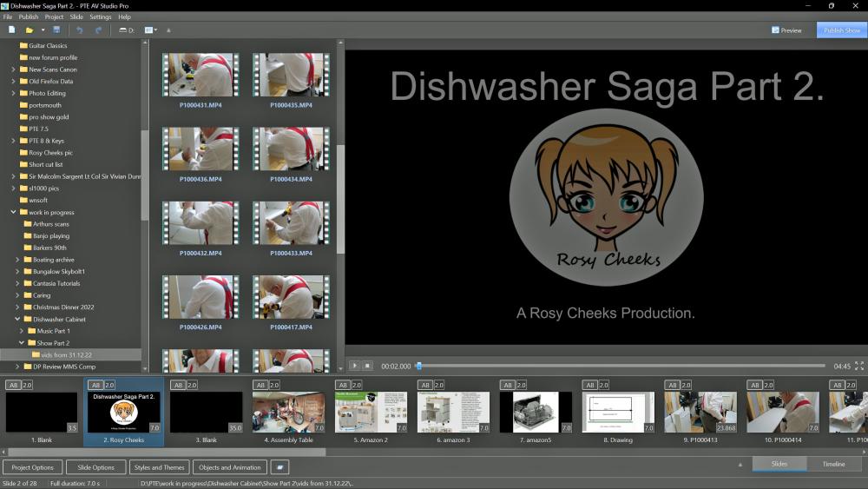
Task: Click the AB transition icon on Rosy Cheeks slide
Action: click(x=95, y=385)
